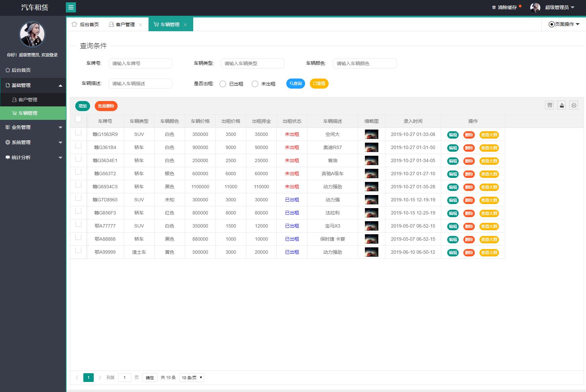
Task: Select the 已出租 radio button
Action: pyautogui.click(x=223, y=84)
